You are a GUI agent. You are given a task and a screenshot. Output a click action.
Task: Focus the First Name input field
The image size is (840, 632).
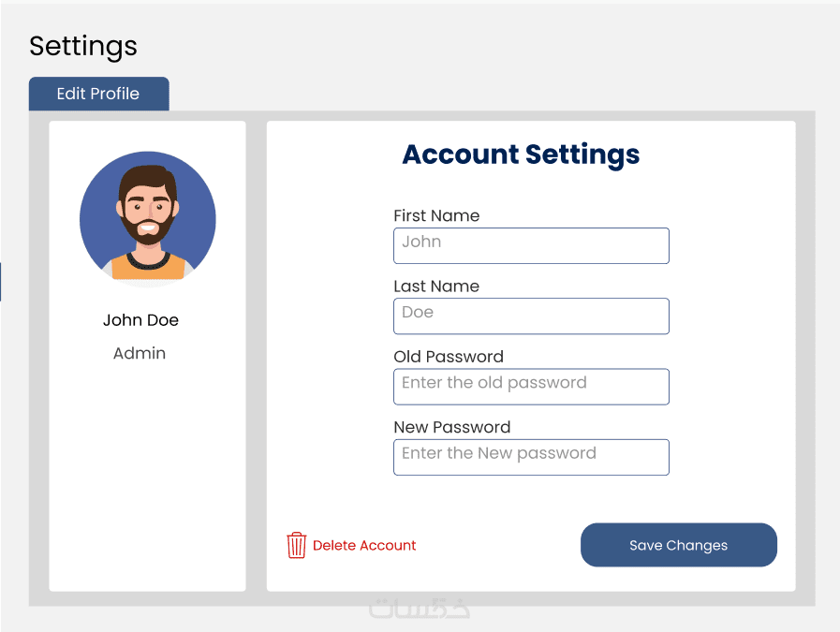(x=531, y=245)
